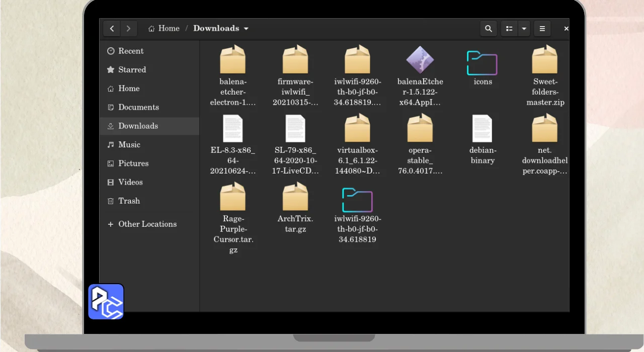Open the Documents sidebar folder
The width and height of the screenshot is (644, 352).
[138, 108]
